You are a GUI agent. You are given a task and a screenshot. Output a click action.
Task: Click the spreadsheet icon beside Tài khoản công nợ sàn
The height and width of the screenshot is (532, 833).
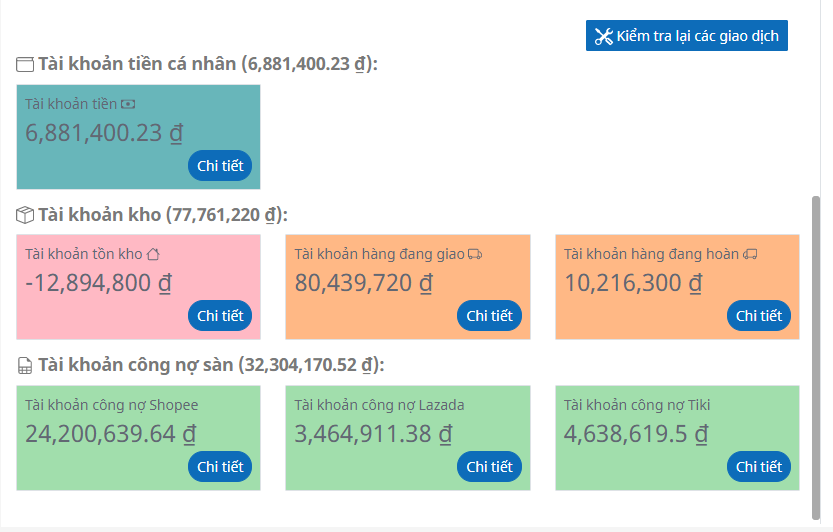pyautogui.click(x=26, y=366)
